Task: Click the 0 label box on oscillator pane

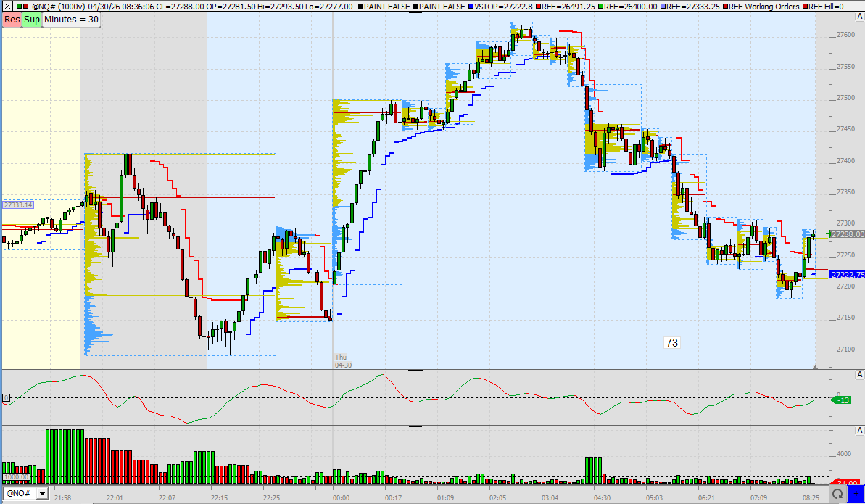Action: pyautogui.click(x=6, y=397)
